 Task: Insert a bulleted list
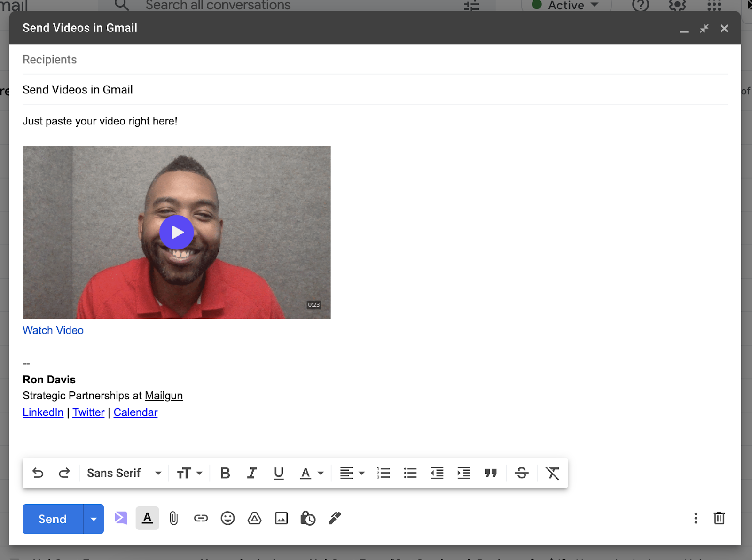click(410, 473)
